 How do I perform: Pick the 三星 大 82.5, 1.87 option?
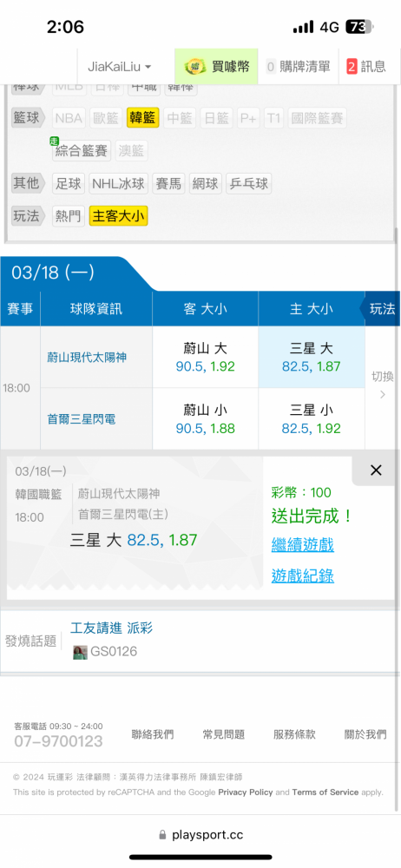[312, 357]
